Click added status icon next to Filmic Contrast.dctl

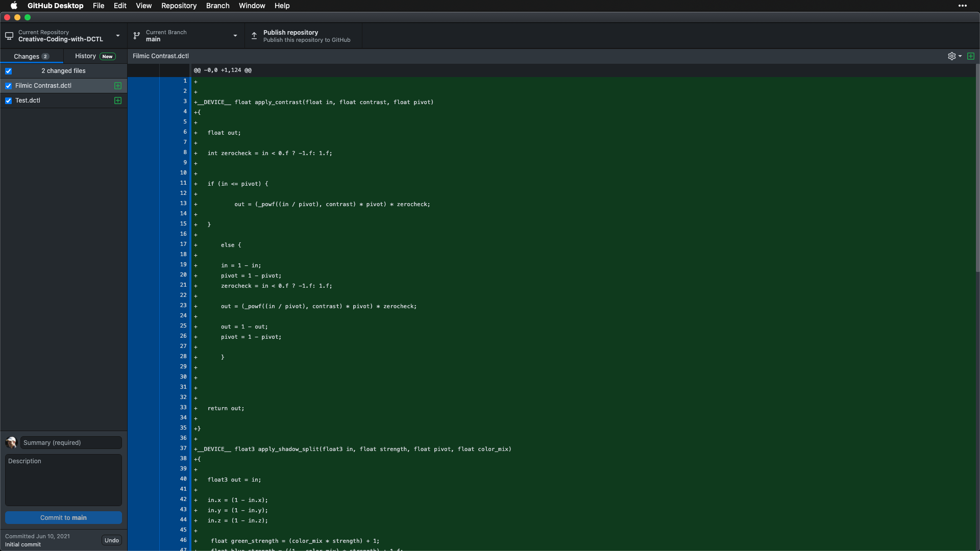(x=118, y=86)
